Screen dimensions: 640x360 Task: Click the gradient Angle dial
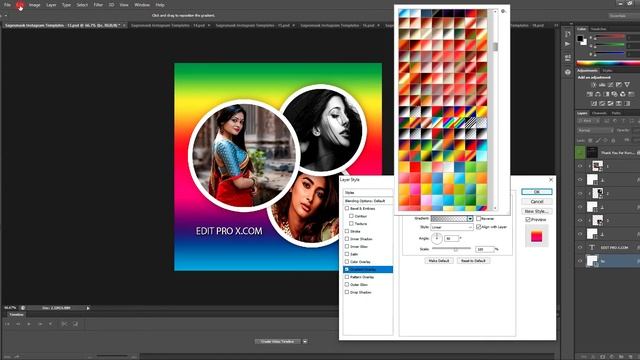[436, 238]
